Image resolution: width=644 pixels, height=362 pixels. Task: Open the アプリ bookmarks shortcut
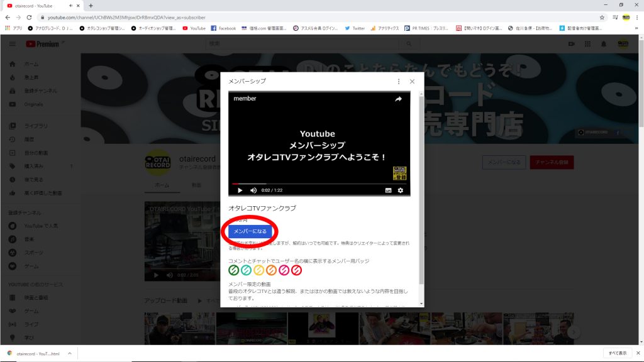click(14, 28)
